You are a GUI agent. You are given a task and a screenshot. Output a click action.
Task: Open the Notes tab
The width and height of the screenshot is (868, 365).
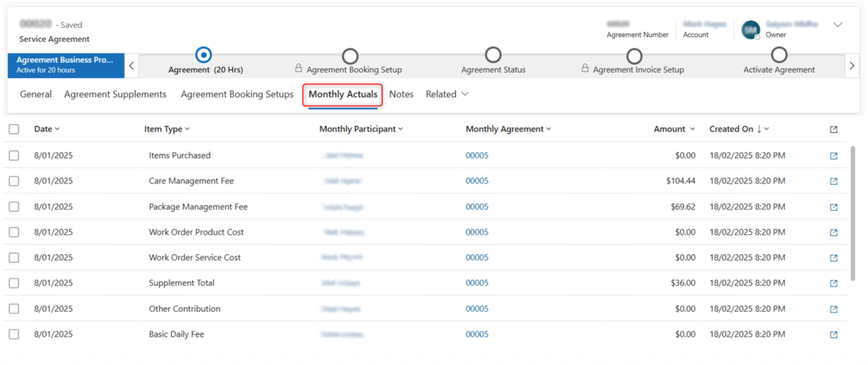[401, 94]
